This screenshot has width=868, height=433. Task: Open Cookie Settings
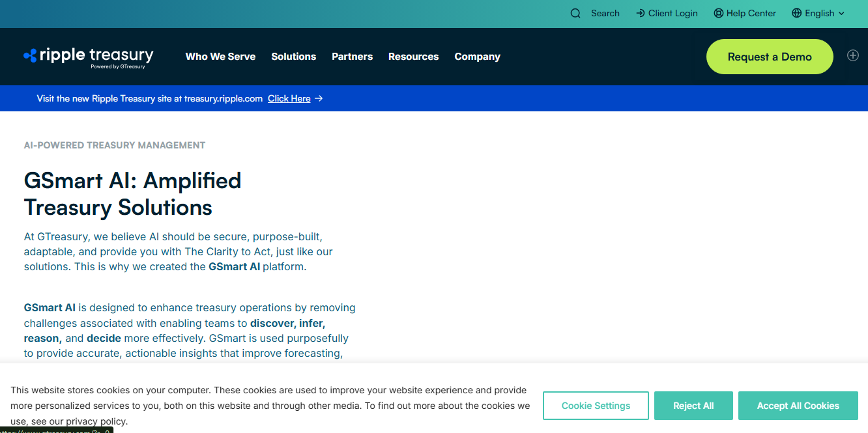coord(596,406)
